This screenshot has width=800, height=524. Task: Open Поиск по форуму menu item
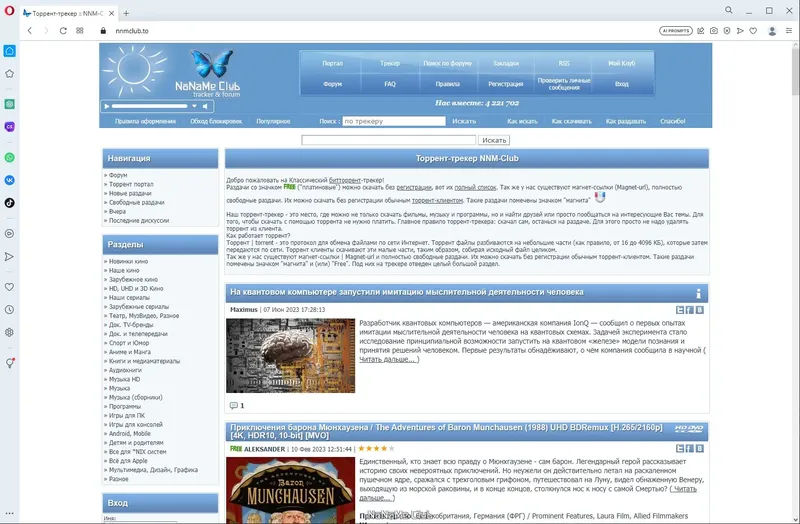[447, 63]
